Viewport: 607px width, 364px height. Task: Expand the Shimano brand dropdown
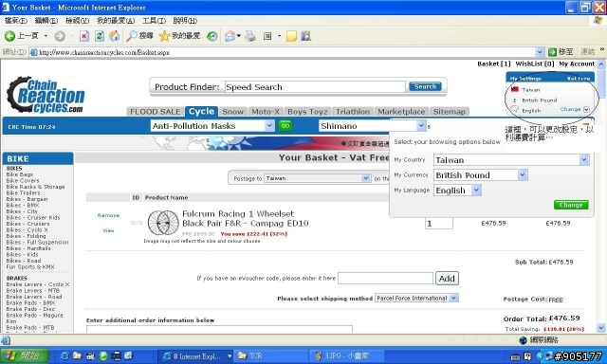click(421, 126)
